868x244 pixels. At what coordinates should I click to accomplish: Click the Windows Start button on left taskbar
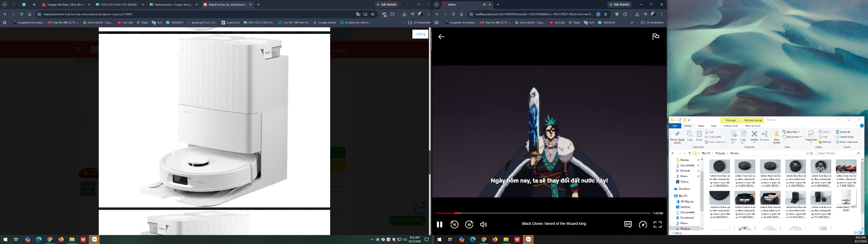point(5,239)
